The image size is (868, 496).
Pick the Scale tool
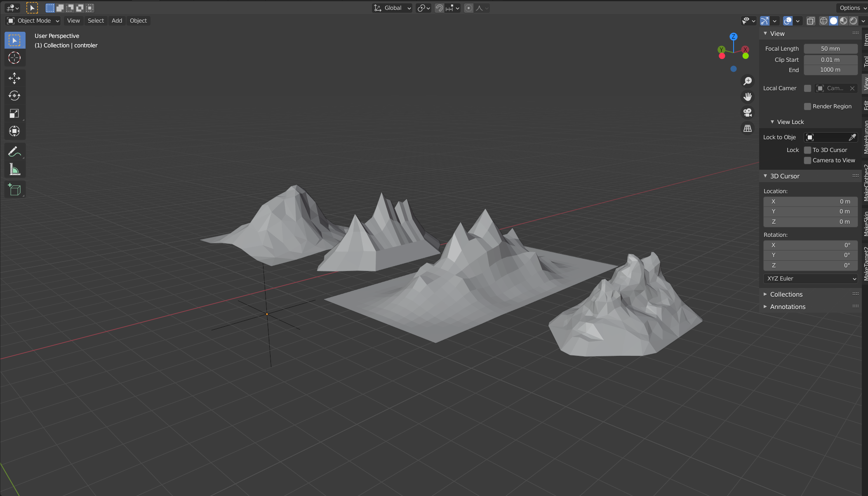tap(14, 113)
